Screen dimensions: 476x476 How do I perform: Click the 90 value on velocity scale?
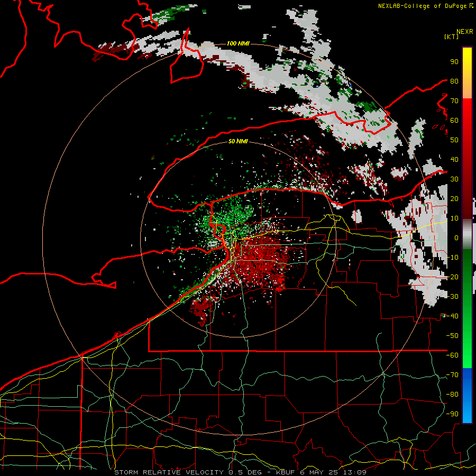pos(454,62)
